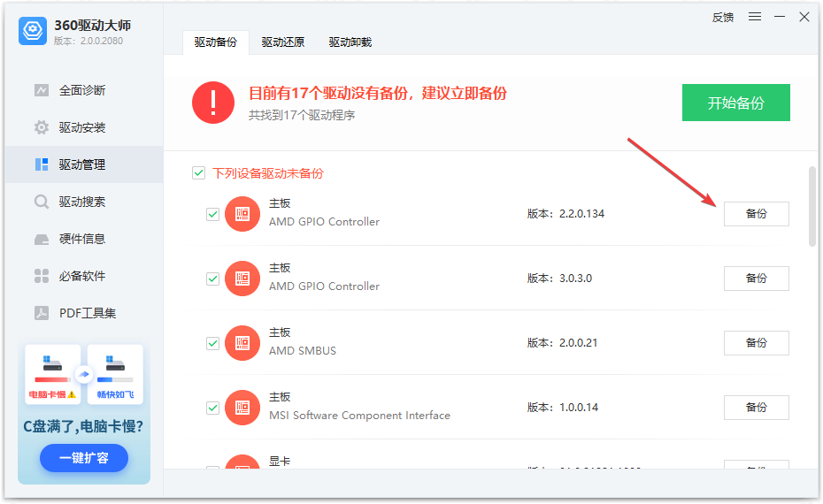Click the 360驱动大师 app logo icon
This screenshot has width=823, height=504.
point(33,31)
